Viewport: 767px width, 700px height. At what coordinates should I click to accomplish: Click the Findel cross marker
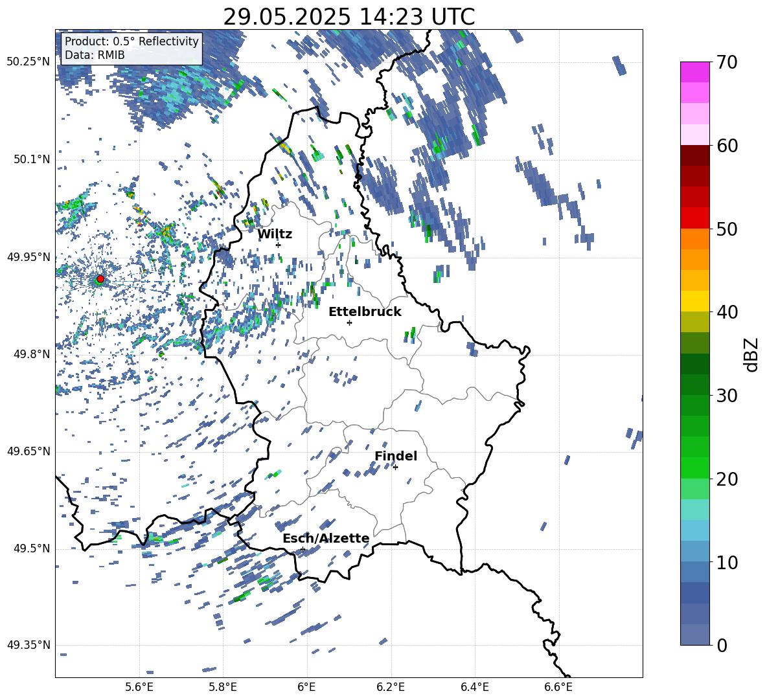(x=395, y=468)
